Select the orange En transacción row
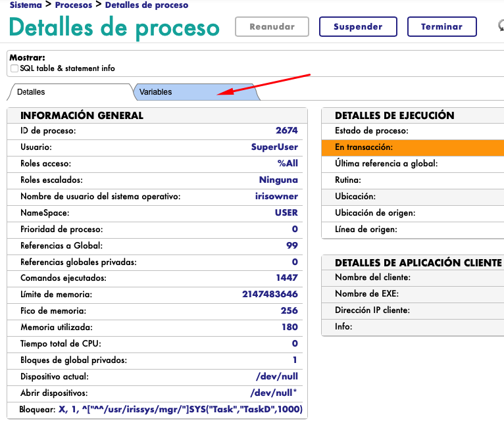This screenshot has width=504, height=436. [413, 147]
